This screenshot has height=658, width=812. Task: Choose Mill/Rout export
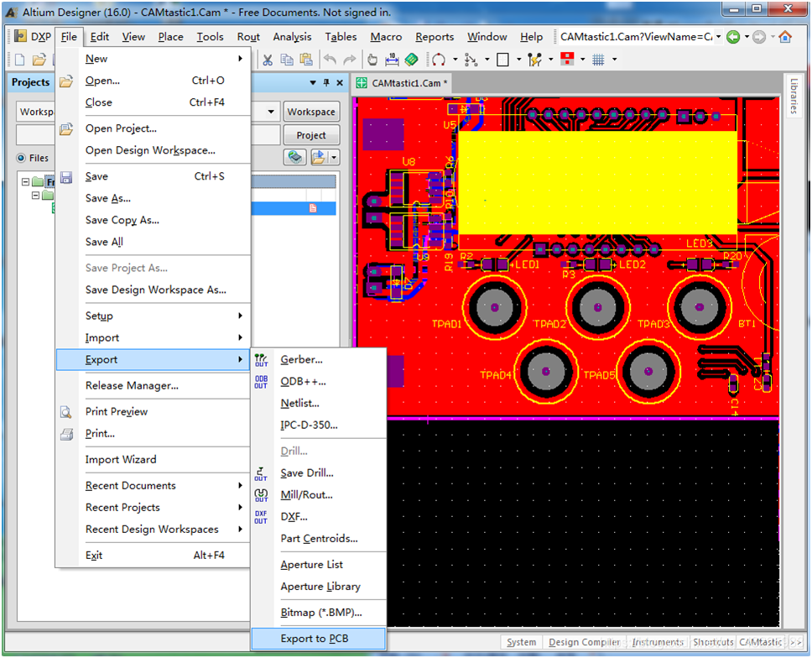pyautogui.click(x=319, y=495)
